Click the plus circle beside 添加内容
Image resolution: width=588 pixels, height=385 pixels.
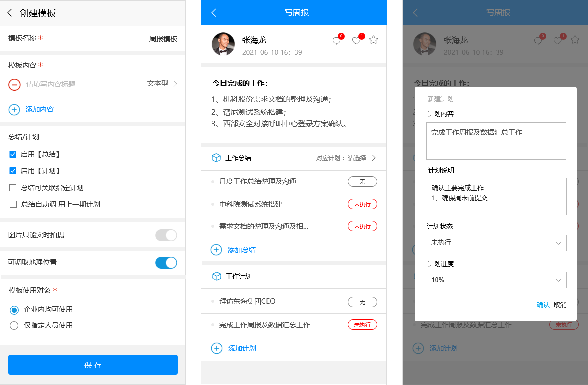(x=14, y=110)
